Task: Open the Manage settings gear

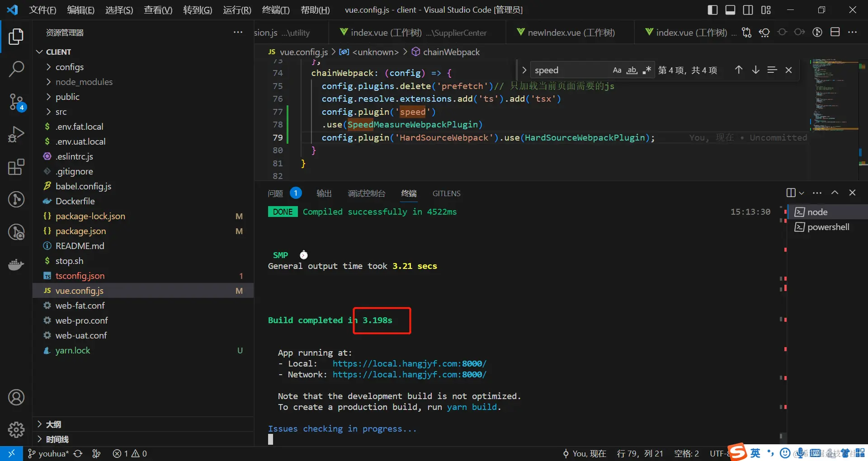Action: (16, 429)
